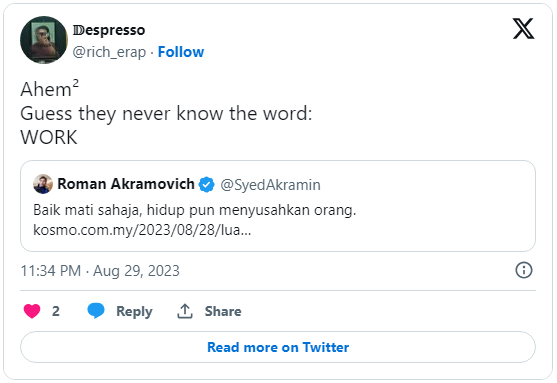Click the like count number 2

56,311
